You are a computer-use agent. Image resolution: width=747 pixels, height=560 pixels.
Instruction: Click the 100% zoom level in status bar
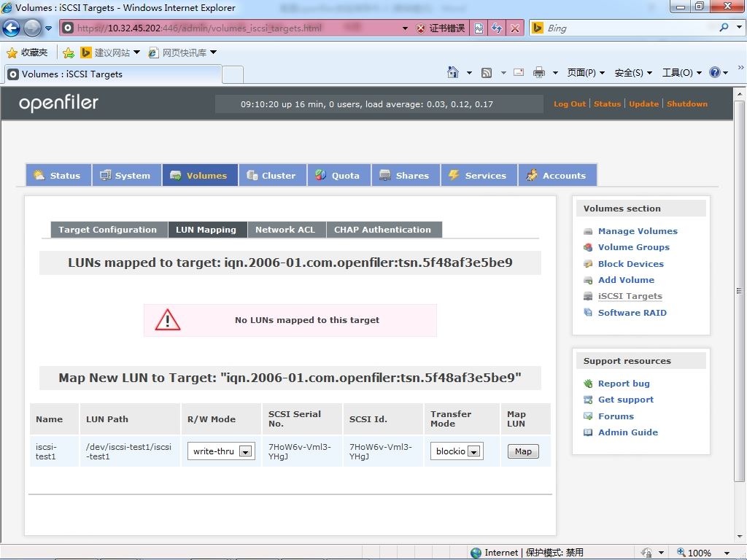pyautogui.click(x=700, y=553)
